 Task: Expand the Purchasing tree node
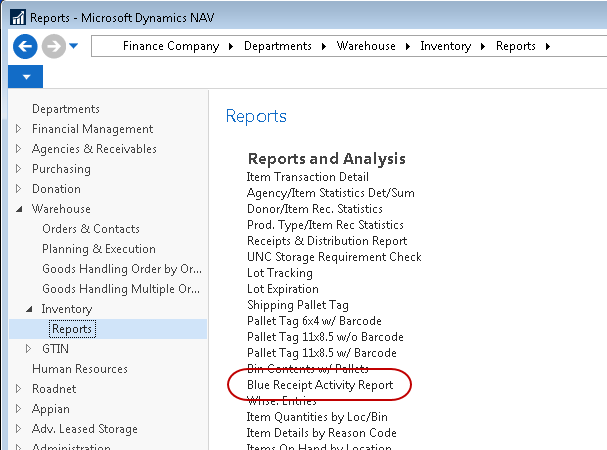[x=18, y=169]
